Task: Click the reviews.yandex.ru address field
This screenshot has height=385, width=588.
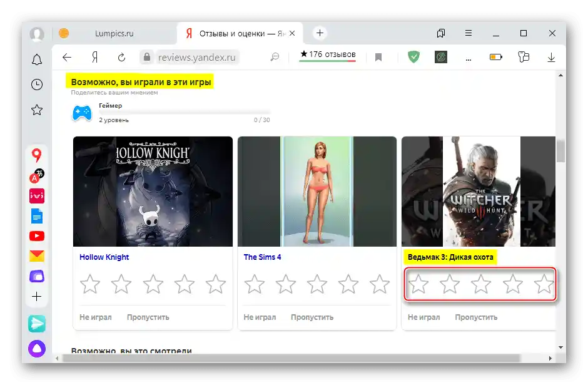Action: (x=196, y=58)
